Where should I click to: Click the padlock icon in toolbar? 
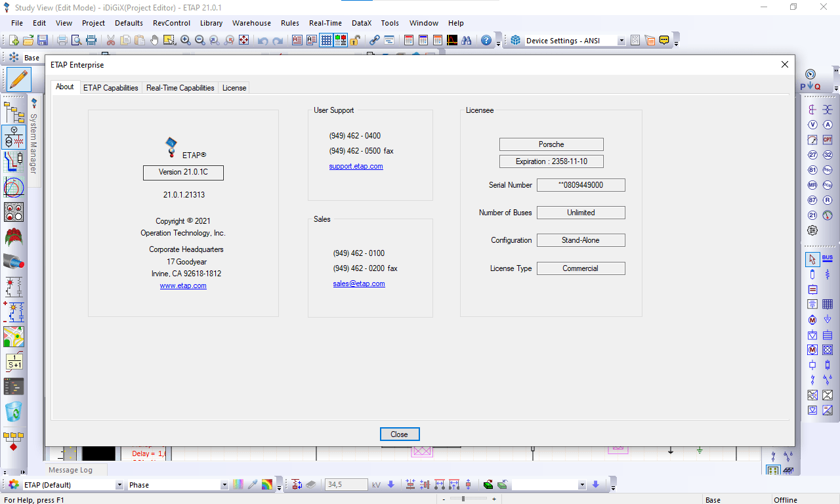354,41
